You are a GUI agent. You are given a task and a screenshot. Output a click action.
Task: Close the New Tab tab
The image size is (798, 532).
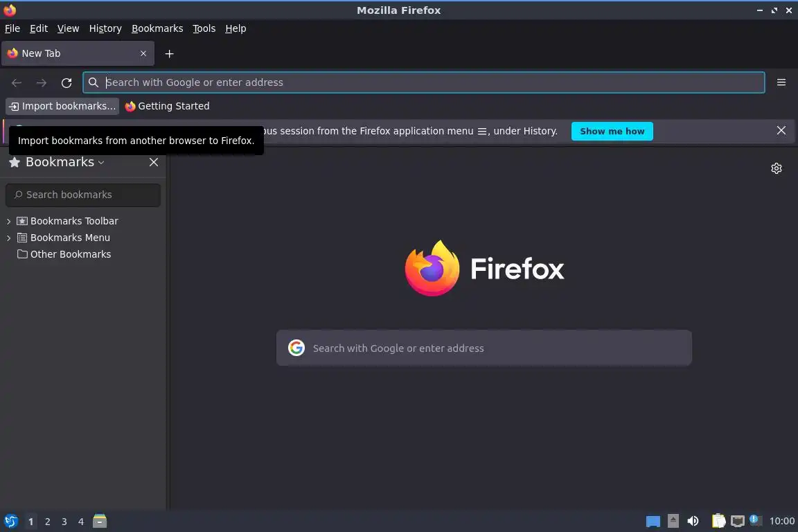[143, 53]
